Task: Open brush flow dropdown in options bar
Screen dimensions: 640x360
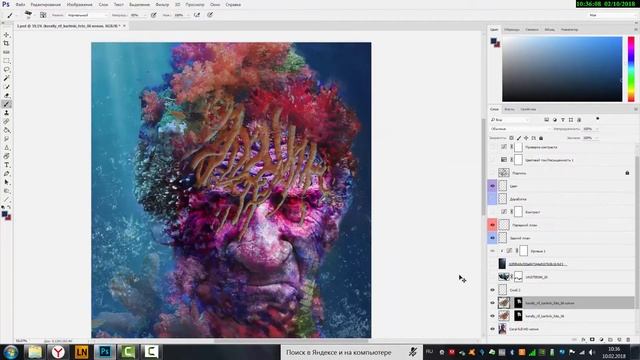Action: 188,15
